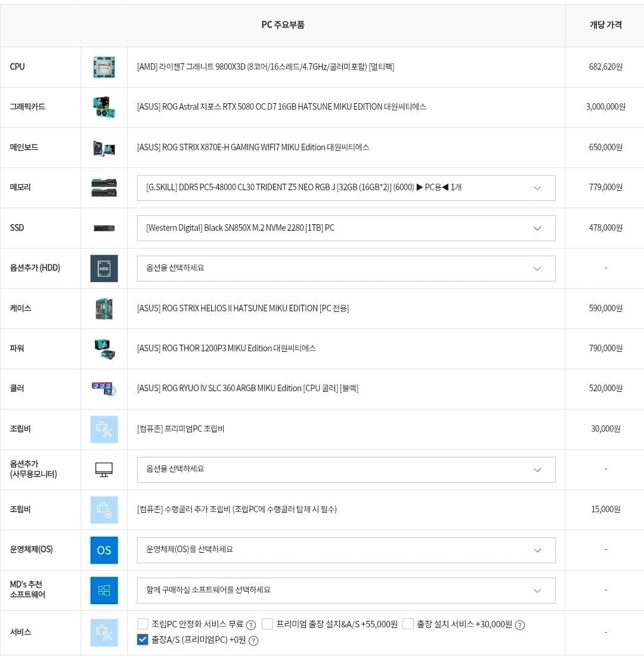The height and width of the screenshot is (656, 644).
Task: Click the blue OS icon
Action: [104, 550]
